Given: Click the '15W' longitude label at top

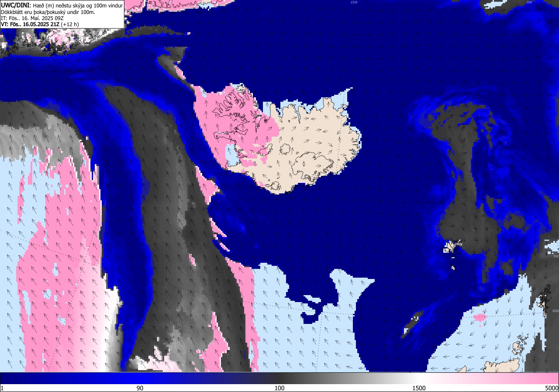Looking at the screenshot, I should pyautogui.click(x=354, y=2).
